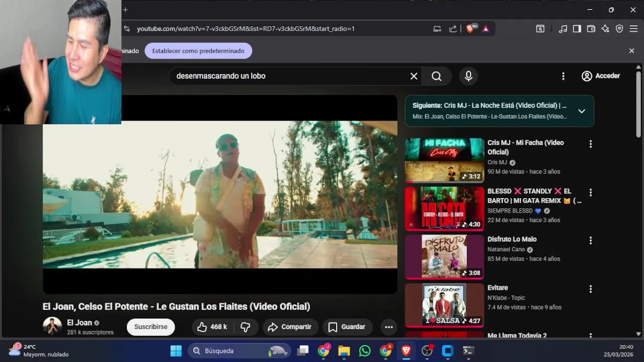Open Terminal icon on taskbar
Viewport: 644px width, 362px height.
click(x=468, y=351)
